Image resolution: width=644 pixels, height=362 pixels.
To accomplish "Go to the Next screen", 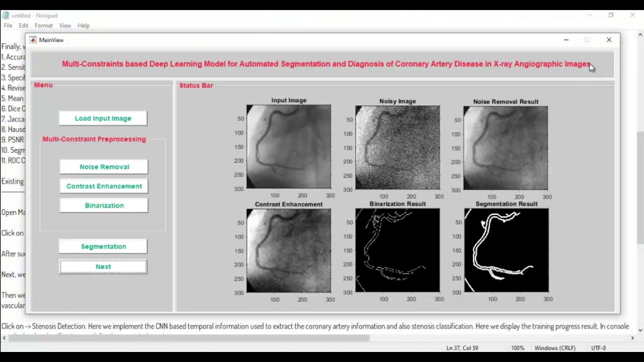I will click(x=103, y=266).
